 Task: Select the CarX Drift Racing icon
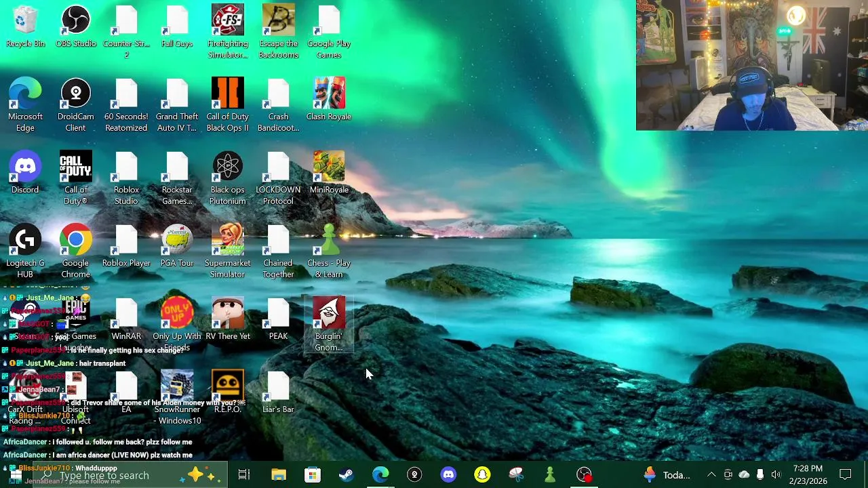click(25, 398)
